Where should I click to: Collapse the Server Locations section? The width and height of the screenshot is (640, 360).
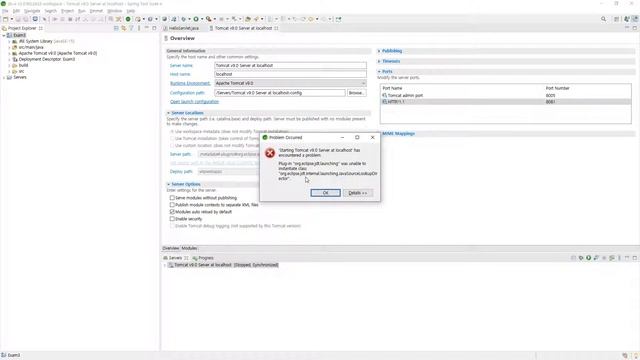tap(169, 113)
